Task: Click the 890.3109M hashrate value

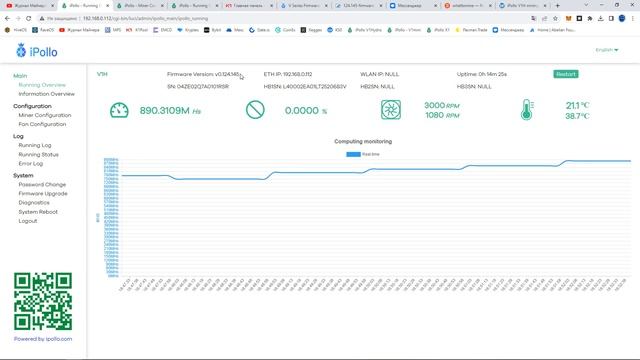Action: coord(170,111)
